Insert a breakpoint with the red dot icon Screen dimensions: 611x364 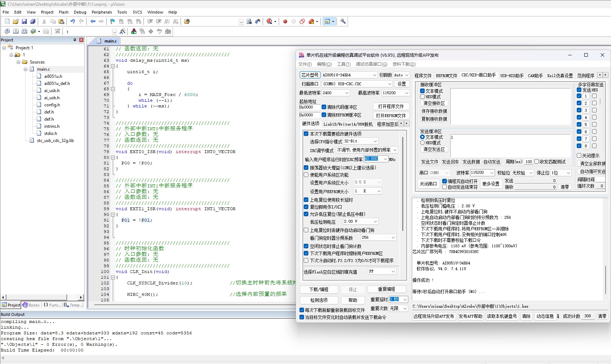[x=285, y=21]
